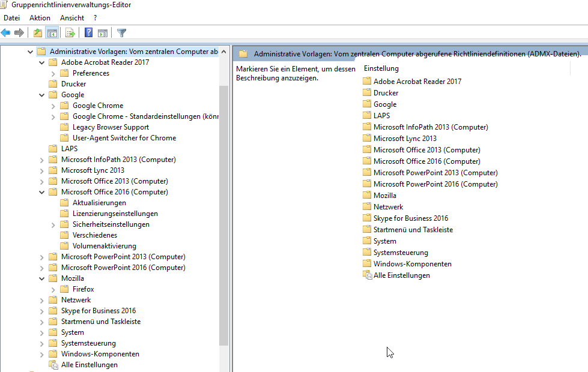Select Systemsteuerung in the right list
The width and height of the screenshot is (588, 372).
(401, 253)
